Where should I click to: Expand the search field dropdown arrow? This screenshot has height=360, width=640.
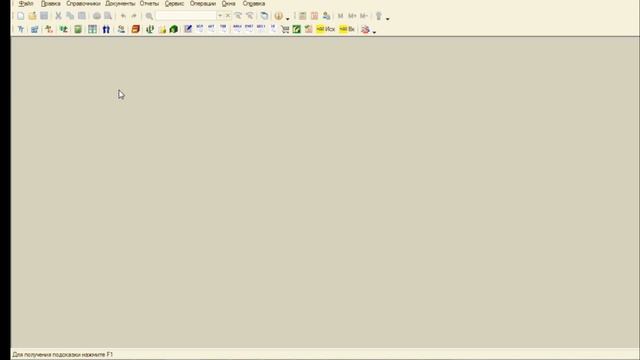click(x=220, y=16)
